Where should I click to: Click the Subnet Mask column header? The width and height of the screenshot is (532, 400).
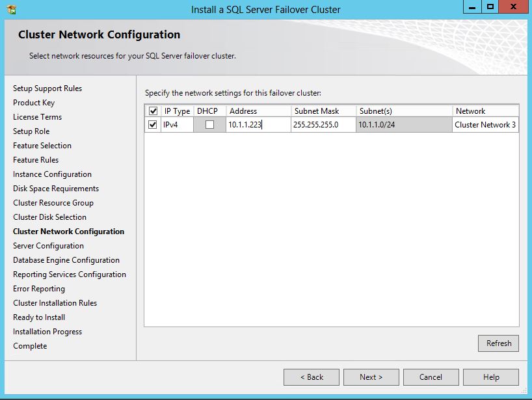[323, 111]
